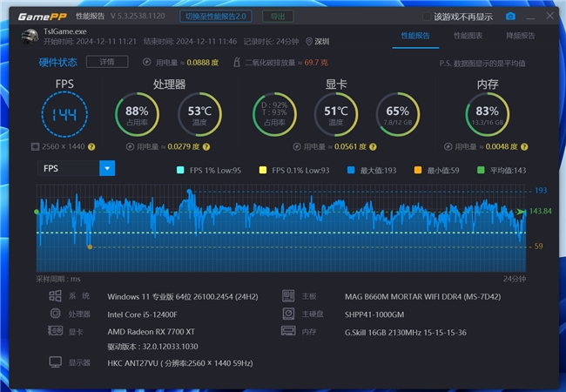Click the HKC ANT27VU monitor text

pyautogui.click(x=179, y=363)
